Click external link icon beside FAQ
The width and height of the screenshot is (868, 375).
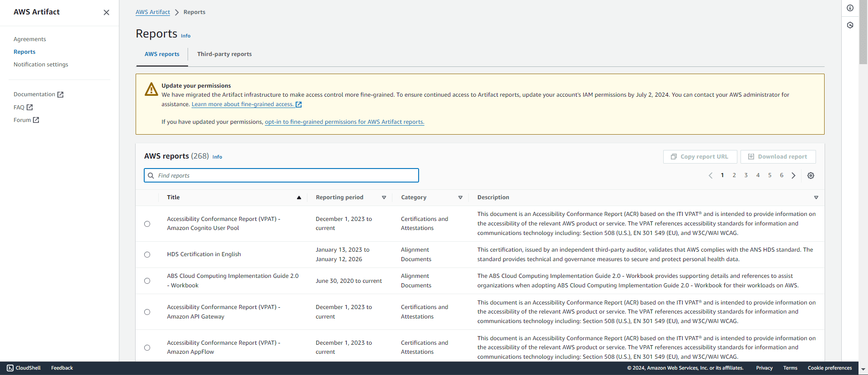[30, 107]
